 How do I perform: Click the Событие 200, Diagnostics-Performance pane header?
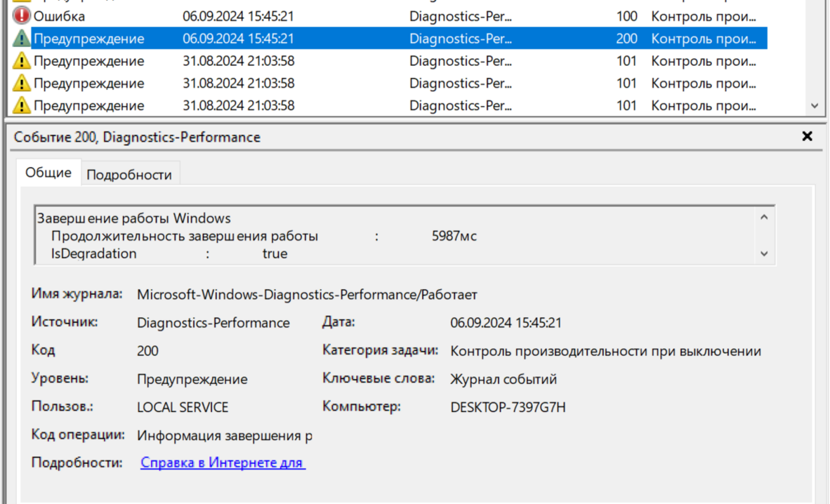[x=137, y=138]
